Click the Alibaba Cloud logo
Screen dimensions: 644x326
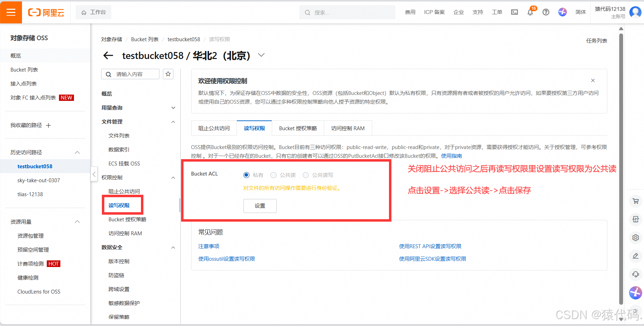point(46,13)
